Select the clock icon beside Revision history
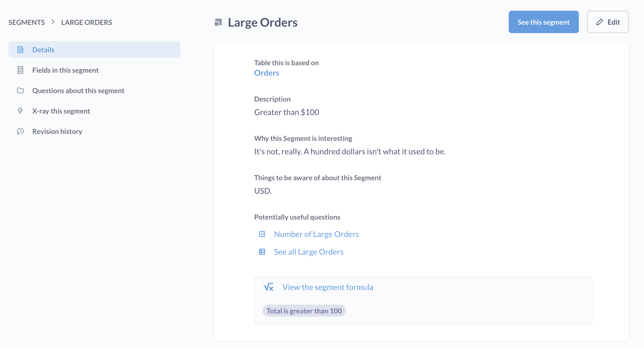This screenshot has height=348, width=644. 20,131
